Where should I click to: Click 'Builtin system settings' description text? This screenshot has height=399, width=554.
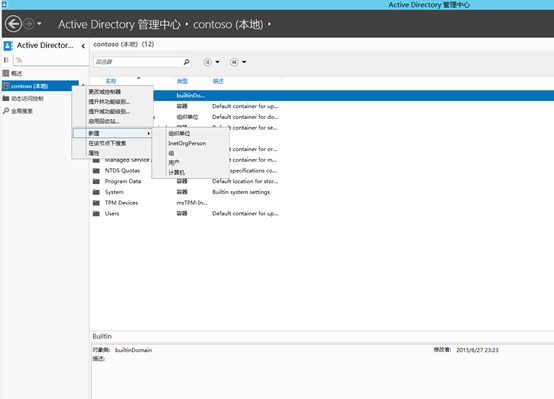[241, 192]
